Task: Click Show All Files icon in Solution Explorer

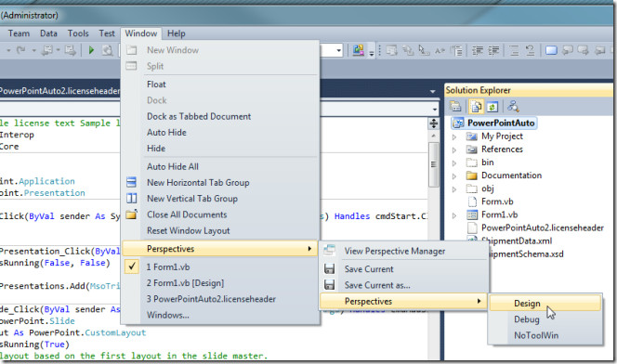Action: click(476, 106)
